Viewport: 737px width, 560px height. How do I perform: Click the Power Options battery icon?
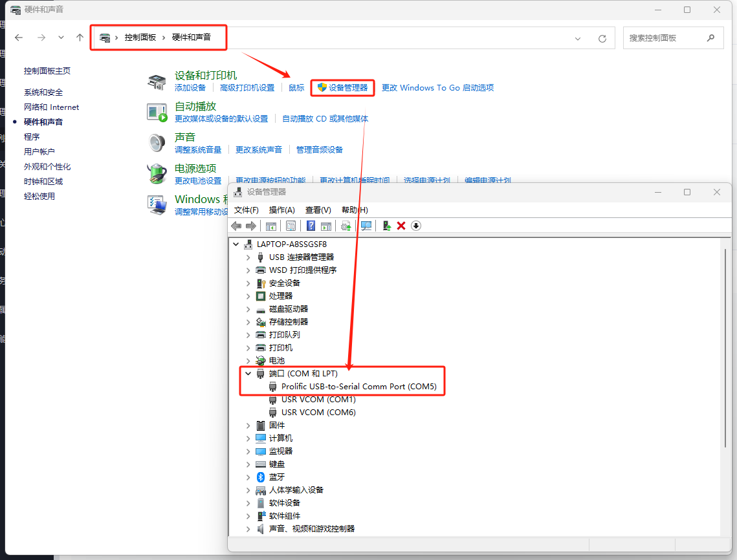pos(157,174)
